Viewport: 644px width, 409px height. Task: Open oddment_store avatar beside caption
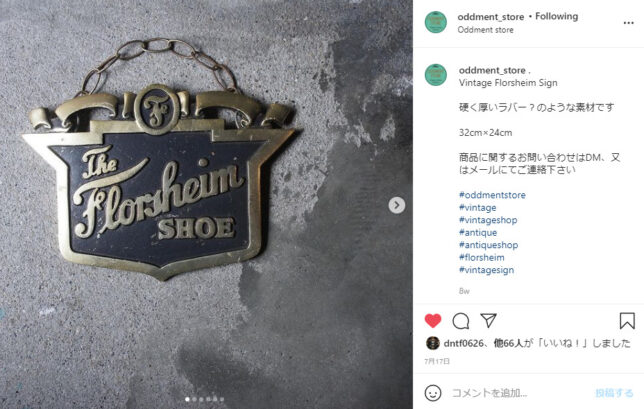click(x=436, y=75)
